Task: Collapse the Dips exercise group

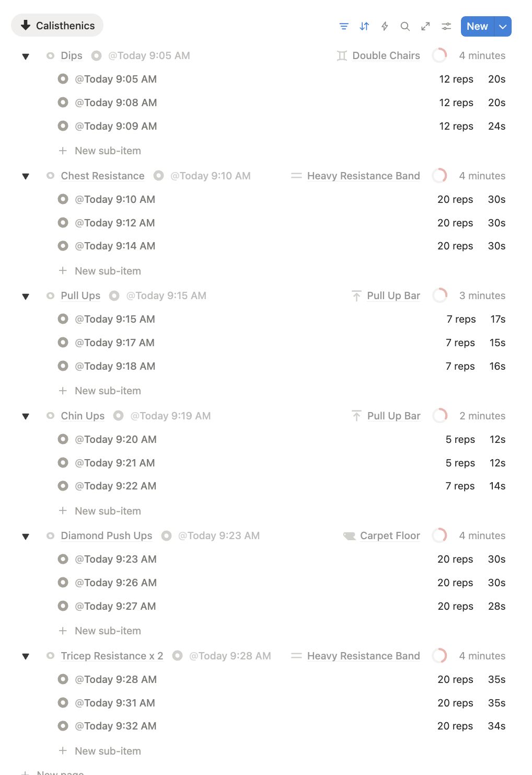Action: coord(26,56)
